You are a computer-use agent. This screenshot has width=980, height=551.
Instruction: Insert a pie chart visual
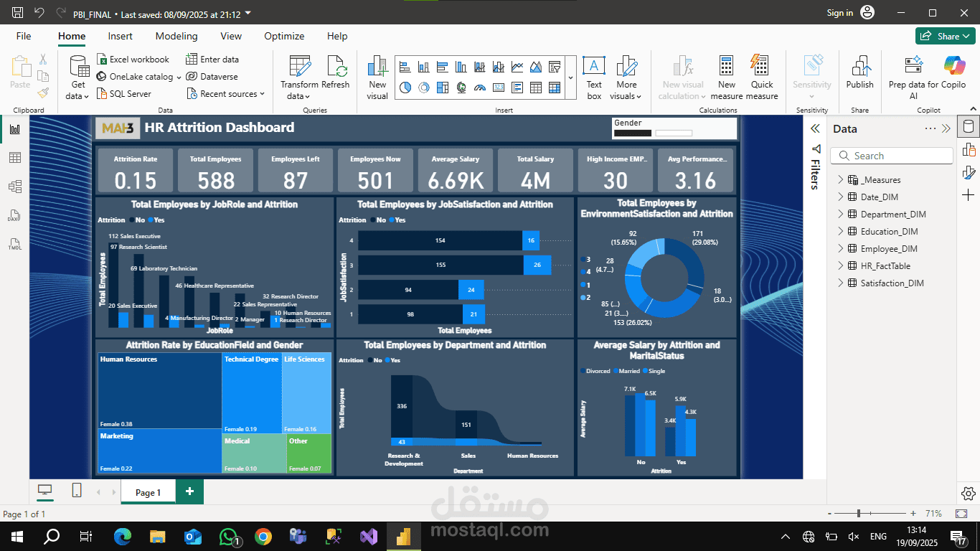405,88
